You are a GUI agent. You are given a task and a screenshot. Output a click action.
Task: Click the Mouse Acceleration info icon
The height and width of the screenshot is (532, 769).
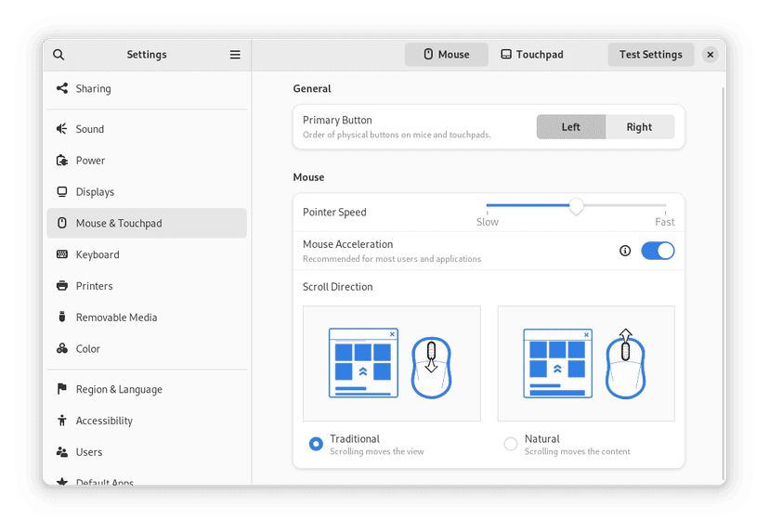(x=625, y=251)
